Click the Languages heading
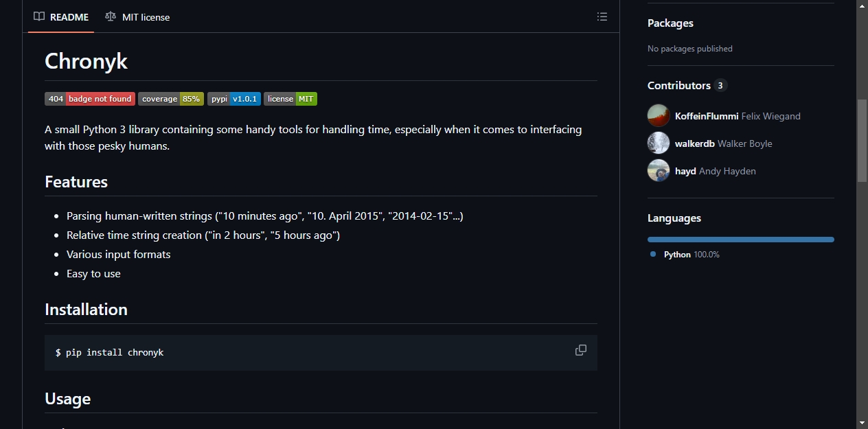 [x=674, y=218]
